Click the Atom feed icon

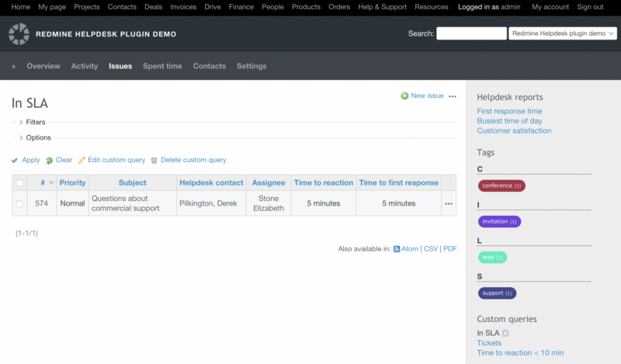(x=397, y=249)
